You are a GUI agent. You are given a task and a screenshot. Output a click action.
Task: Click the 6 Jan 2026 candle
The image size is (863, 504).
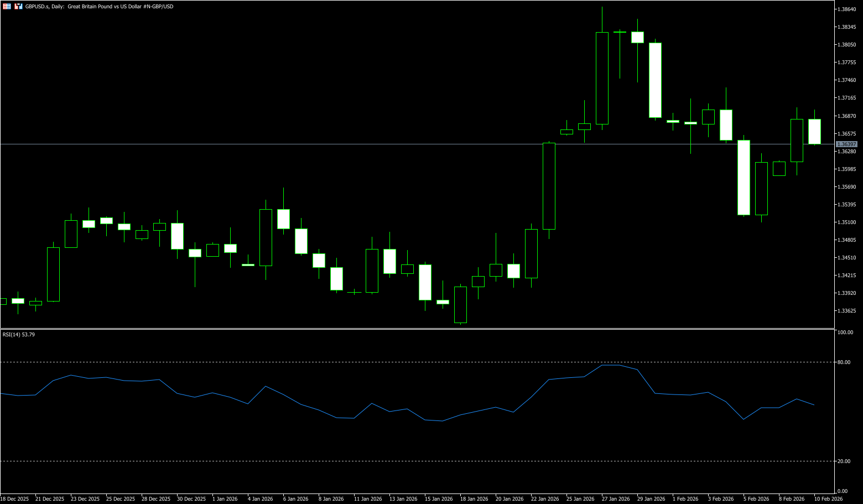coord(283,219)
